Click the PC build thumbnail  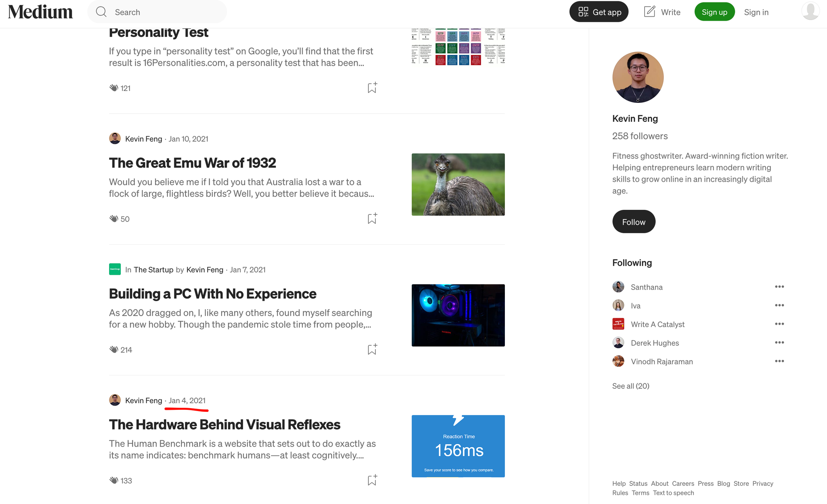point(458,315)
